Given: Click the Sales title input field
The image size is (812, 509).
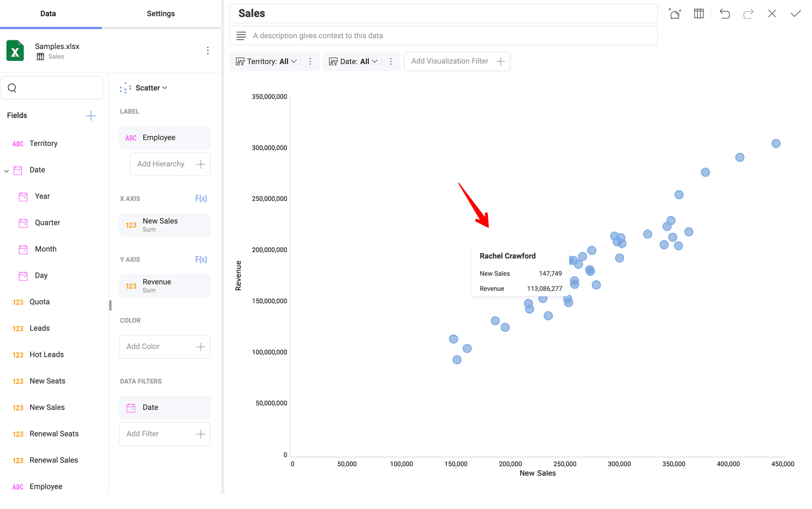Looking at the screenshot, I should click(444, 13).
